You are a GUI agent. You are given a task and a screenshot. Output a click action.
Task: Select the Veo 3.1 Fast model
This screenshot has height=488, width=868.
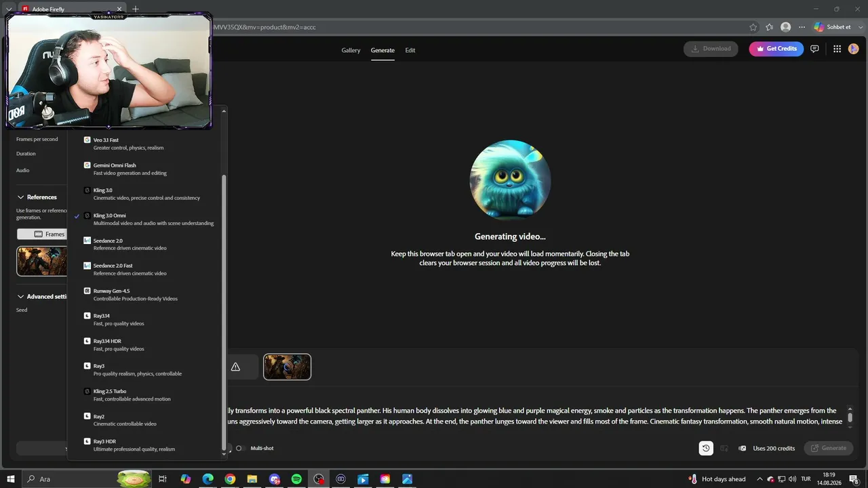145,144
